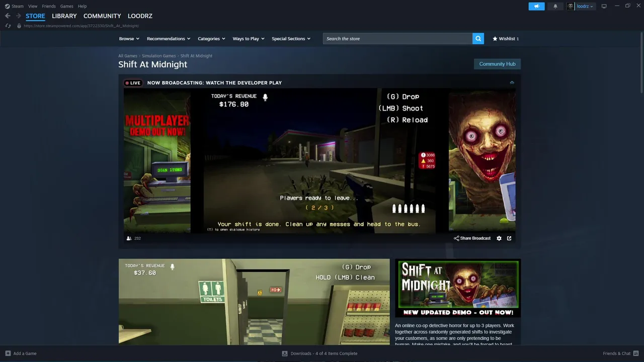Reload the store page
The height and width of the screenshot is (362, 644).
[8, 26]
